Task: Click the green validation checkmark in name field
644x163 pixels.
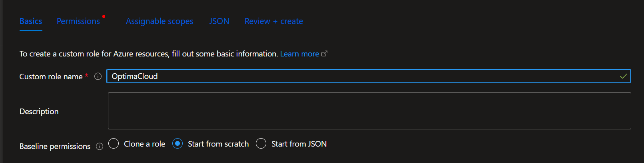Action: pos(623,76)
